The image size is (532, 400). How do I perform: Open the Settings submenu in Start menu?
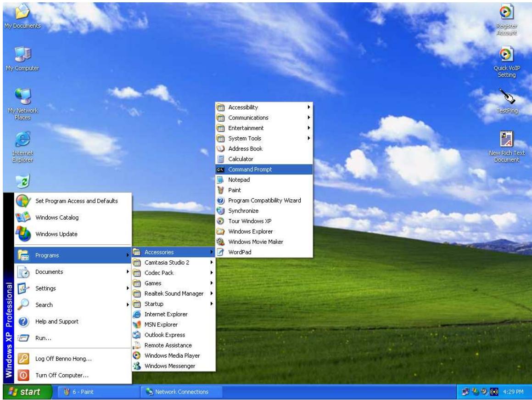click(x=73, y=288)
